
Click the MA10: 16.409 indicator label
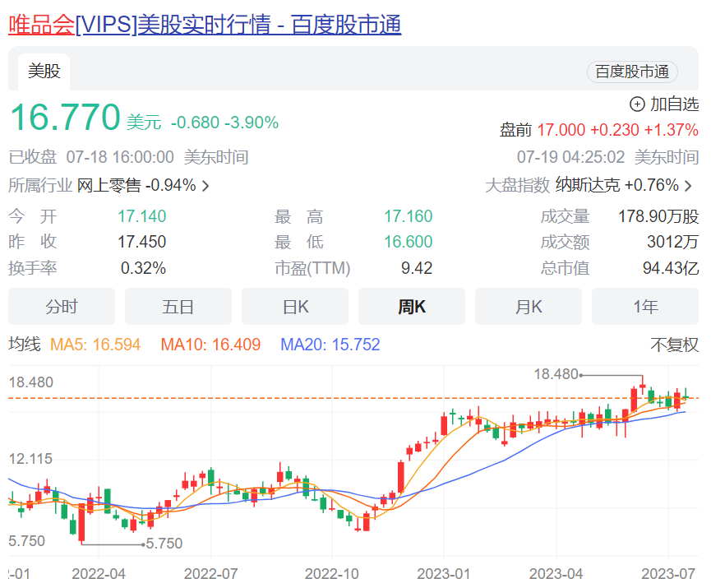tap(211, 345)
